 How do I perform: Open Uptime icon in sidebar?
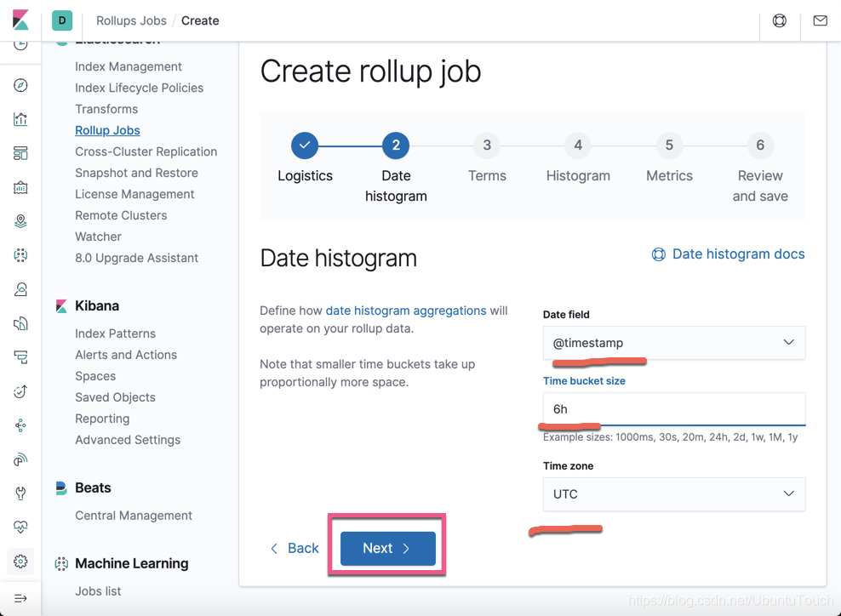click(20, 391)
